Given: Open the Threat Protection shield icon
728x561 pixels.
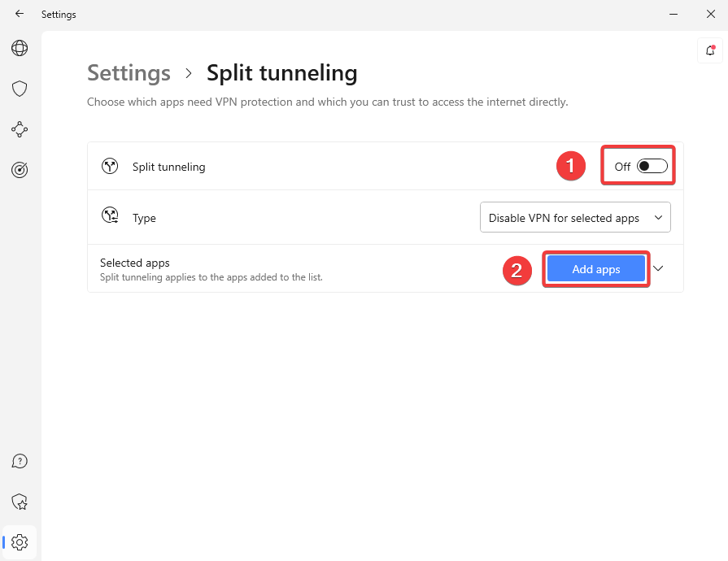Looking at the screenshot, I should pos(19,89).
